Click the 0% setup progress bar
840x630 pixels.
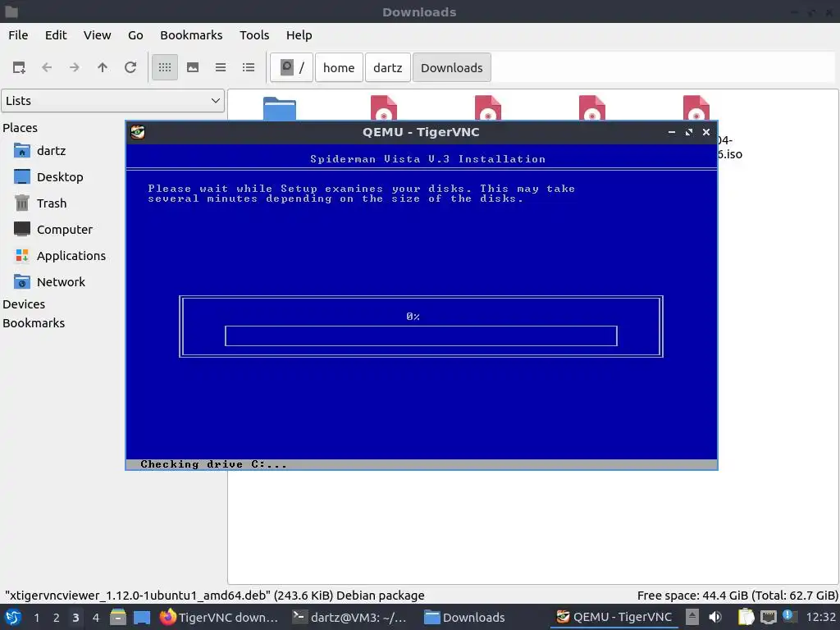[421, 336]
